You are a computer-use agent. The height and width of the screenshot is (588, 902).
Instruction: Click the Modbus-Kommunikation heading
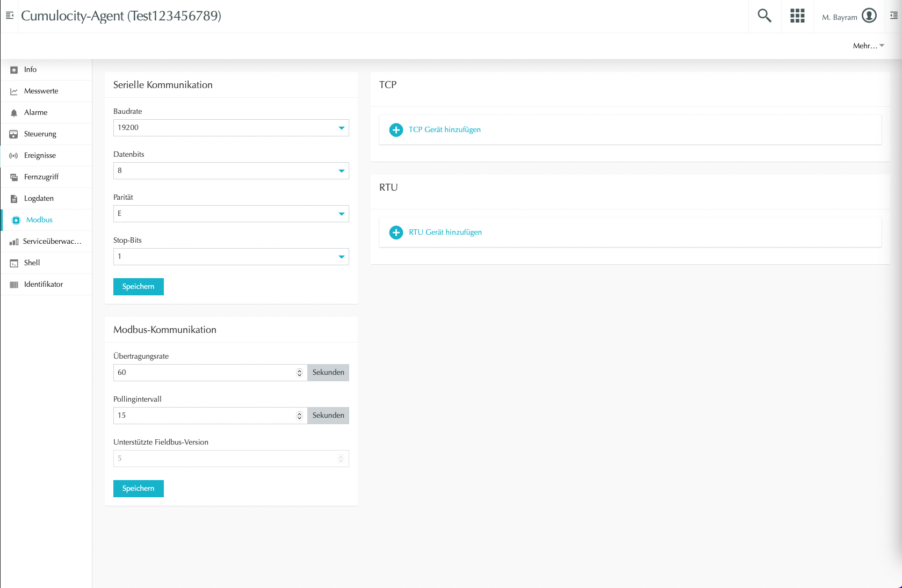tap(165, 330)
